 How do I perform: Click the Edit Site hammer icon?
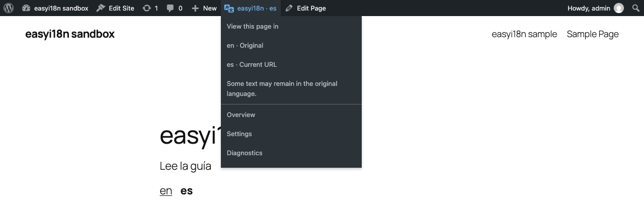point(101,8)
